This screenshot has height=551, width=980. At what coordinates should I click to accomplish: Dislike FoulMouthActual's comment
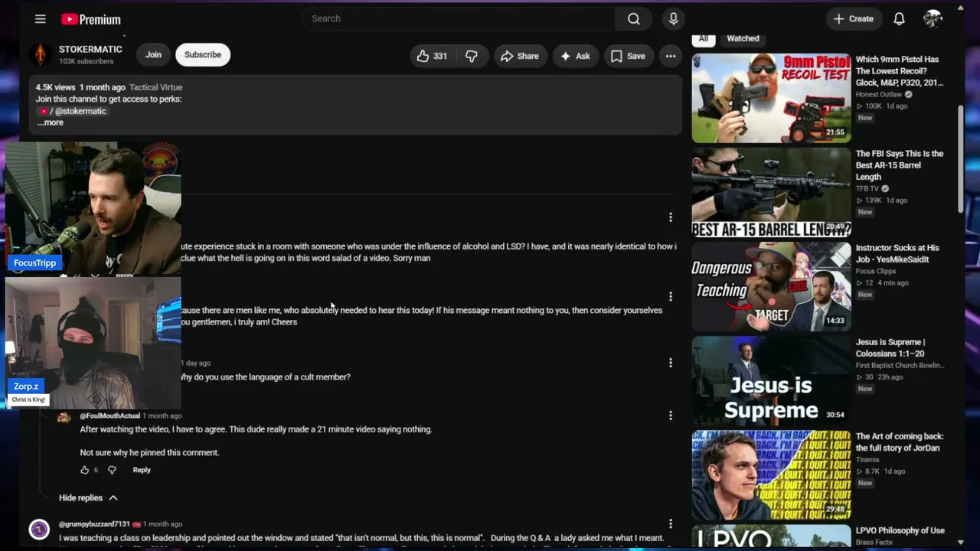(x=112, y=470)
